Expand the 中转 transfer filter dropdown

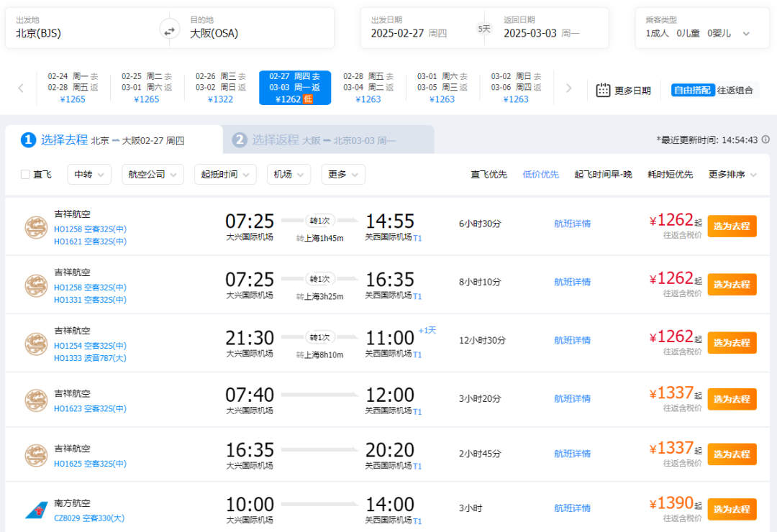(x=89, y=175)
